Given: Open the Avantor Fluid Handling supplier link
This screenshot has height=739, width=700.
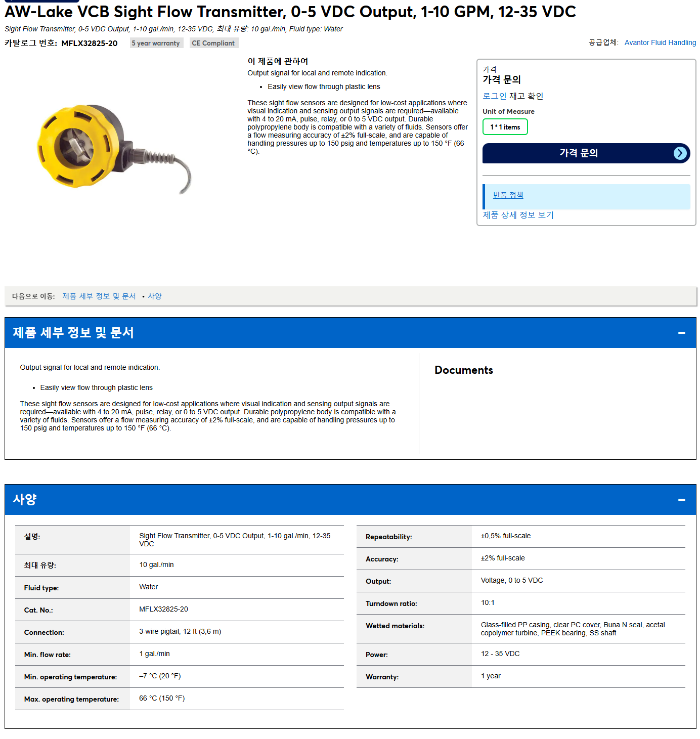Looking at the screenshot, I should point(660,42).
